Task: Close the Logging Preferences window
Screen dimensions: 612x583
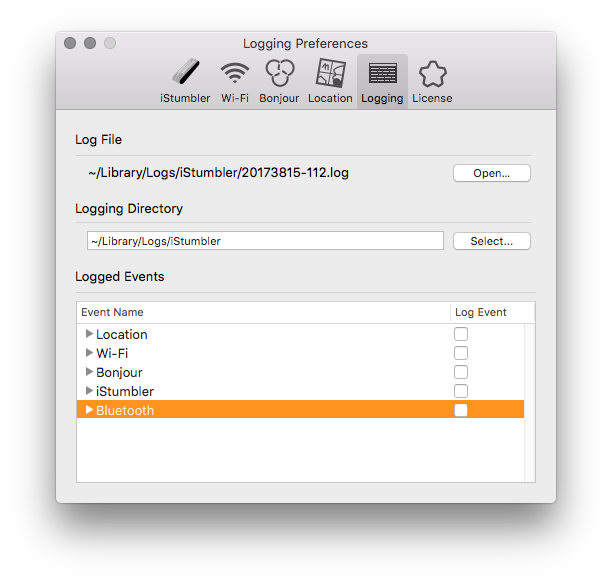Action: 70,43
